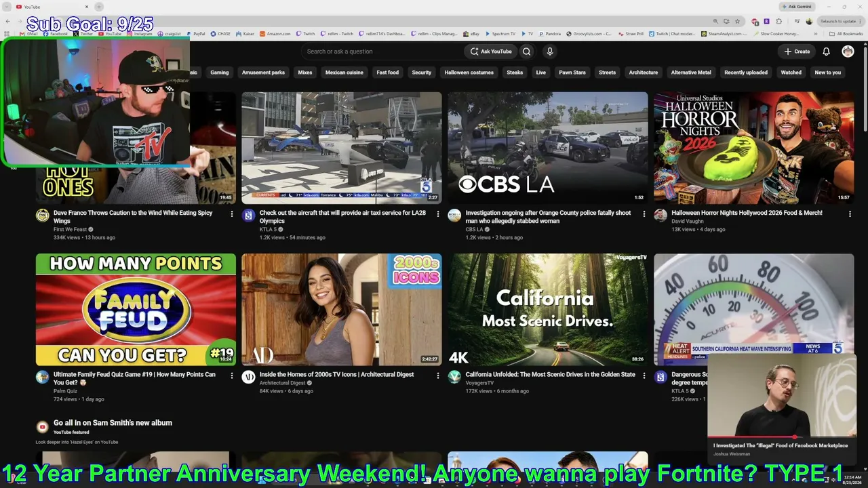Select the Recently uploaded chip
The height and width of the screenshot is (488, 868).
745,73
